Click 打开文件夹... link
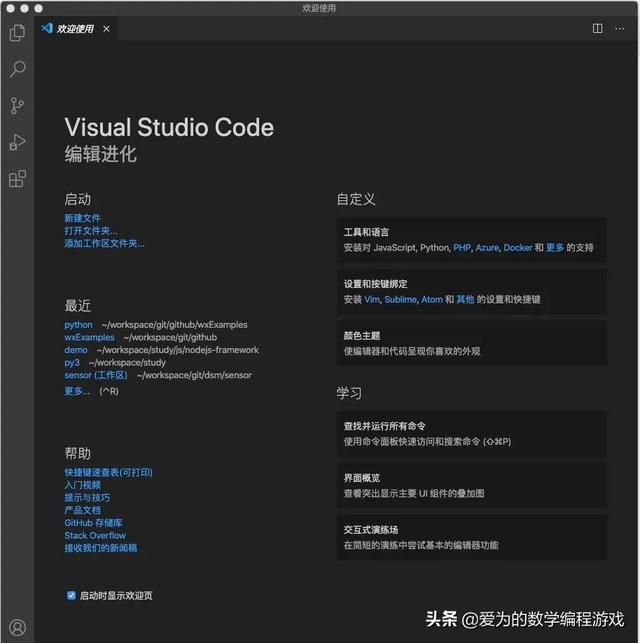Image resolution: width=640 pixels, height=643 pixels. point(91,230)
